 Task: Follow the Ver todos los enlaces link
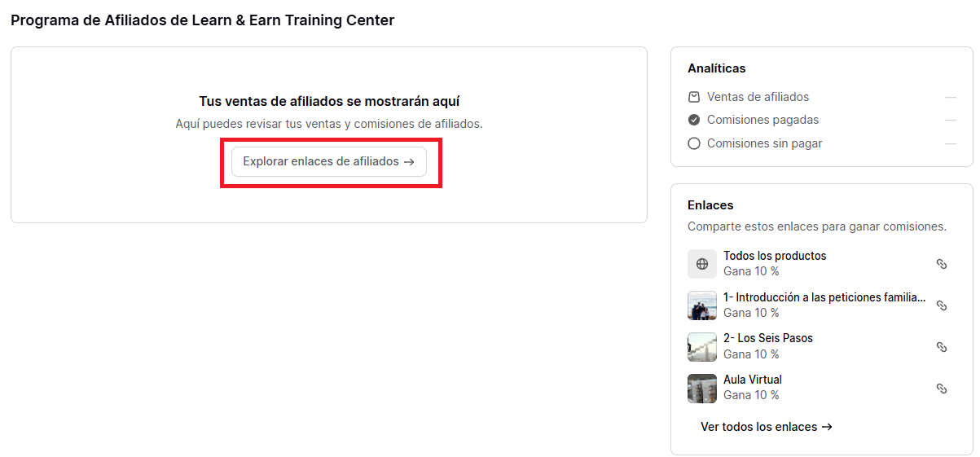click(x=766, y=427)
